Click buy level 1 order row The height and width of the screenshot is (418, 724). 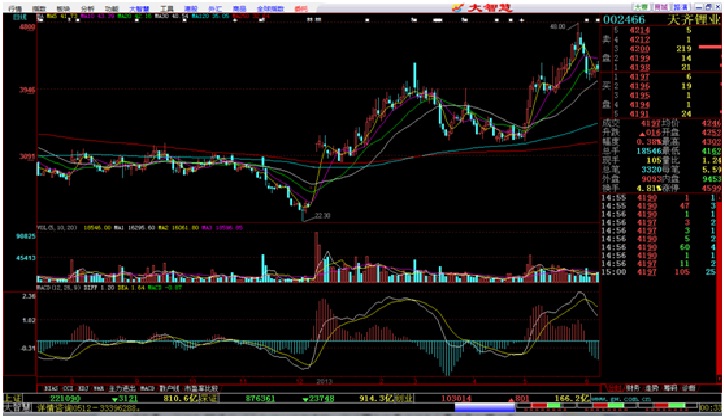pos(661,77)
